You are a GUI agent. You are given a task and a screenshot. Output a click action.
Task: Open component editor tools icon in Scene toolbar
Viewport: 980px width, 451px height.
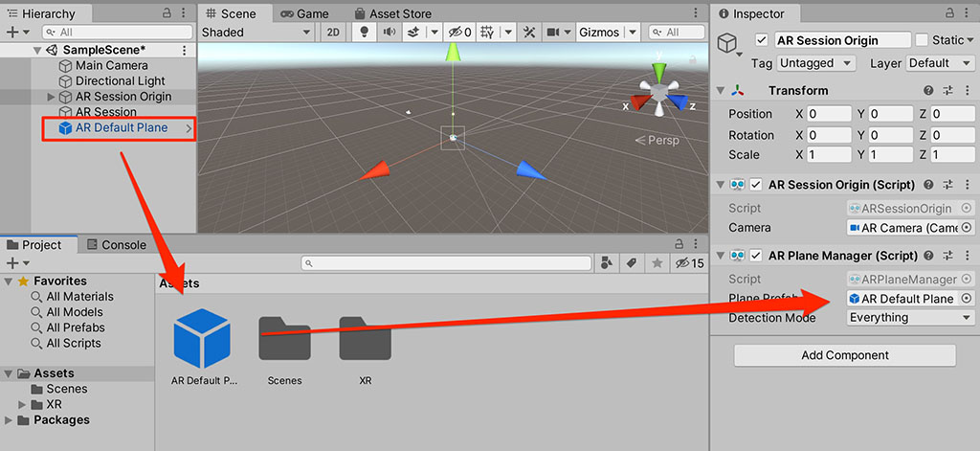pos(529,33)
